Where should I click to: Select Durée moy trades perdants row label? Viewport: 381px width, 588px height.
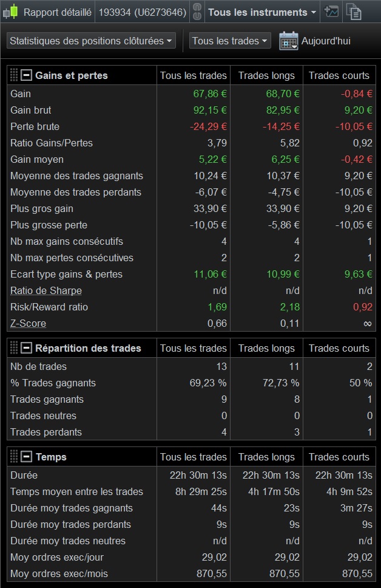pyautogui.click(x=70, y=525)
